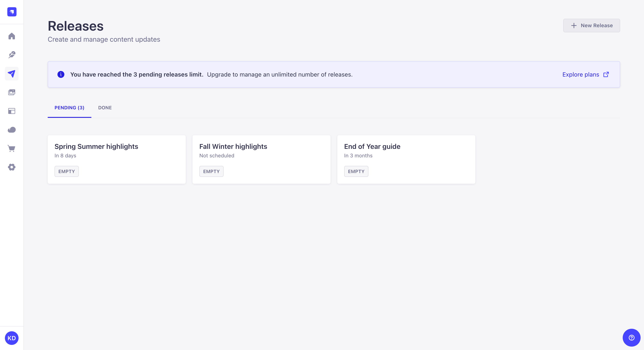This screenshot has height=350, width=644.
Task: Open the Settings gear icon
Action: 12,167
